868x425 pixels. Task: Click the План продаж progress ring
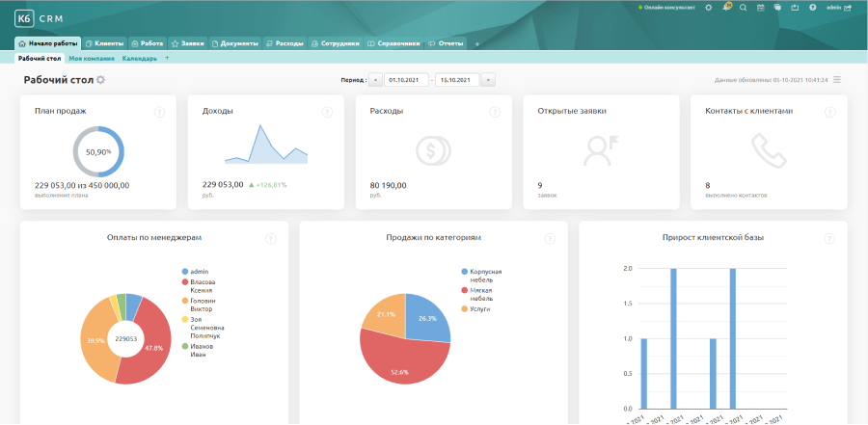(98, 151)
